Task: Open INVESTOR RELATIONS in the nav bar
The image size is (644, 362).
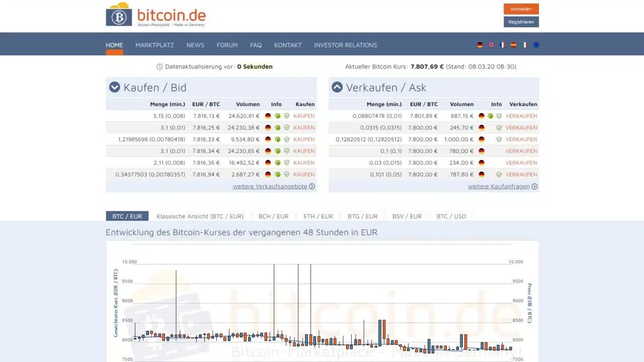Action: tap(346, 45)
